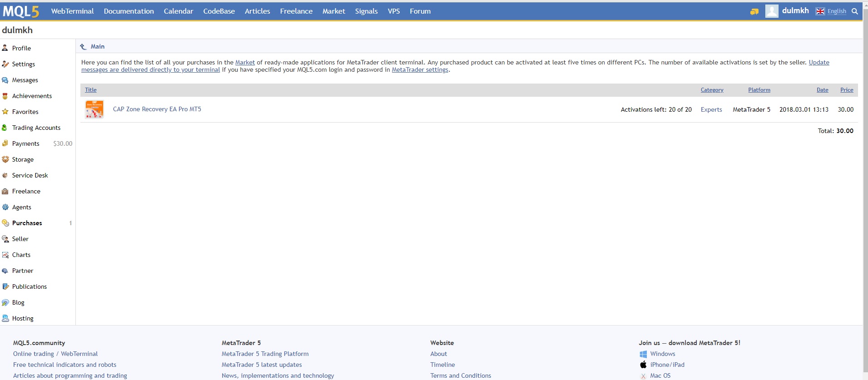This screenshot has width=868, height=380.
Task: Open Freelance in the top navigation
Action: pyautogui.click(x=296, y=11)
